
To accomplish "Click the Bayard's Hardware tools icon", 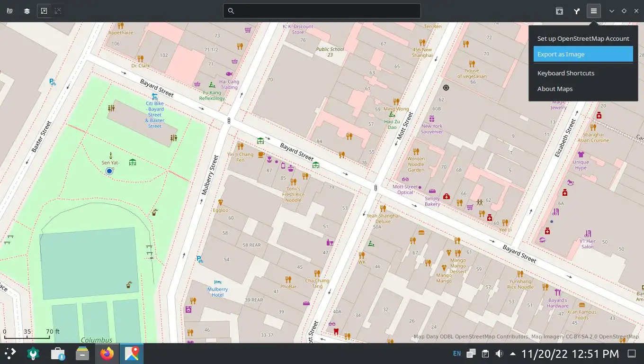I will 557,292.
